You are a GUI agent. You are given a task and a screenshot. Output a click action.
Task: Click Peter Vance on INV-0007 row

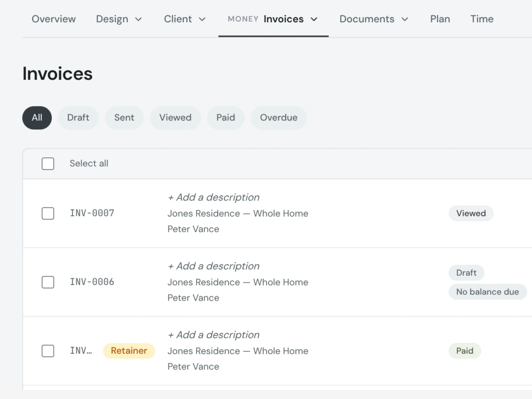coord(193,229)
